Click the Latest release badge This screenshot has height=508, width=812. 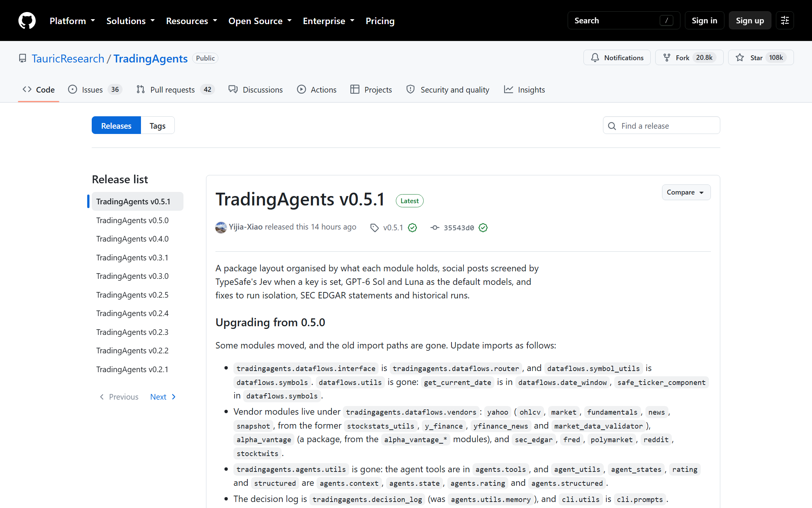[409, 201]
